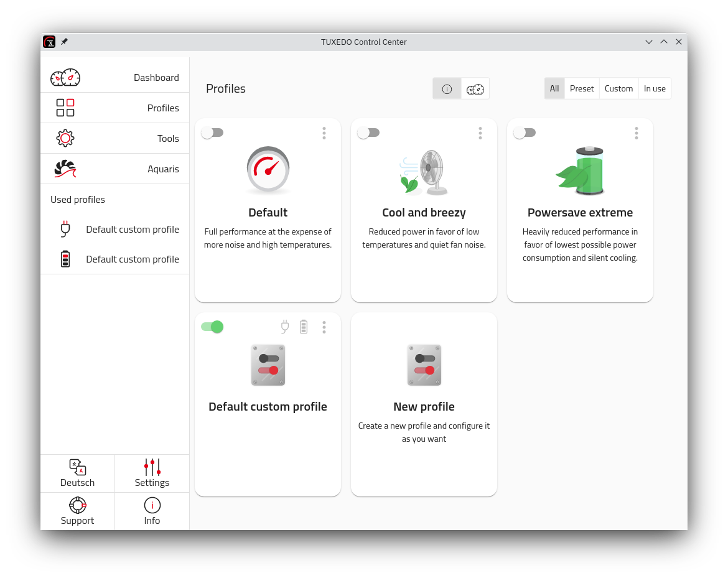Screen dimensions: 728x578
Task: Click the Profiles page heading
Action: pyautogui.click(x=226, y=89)
